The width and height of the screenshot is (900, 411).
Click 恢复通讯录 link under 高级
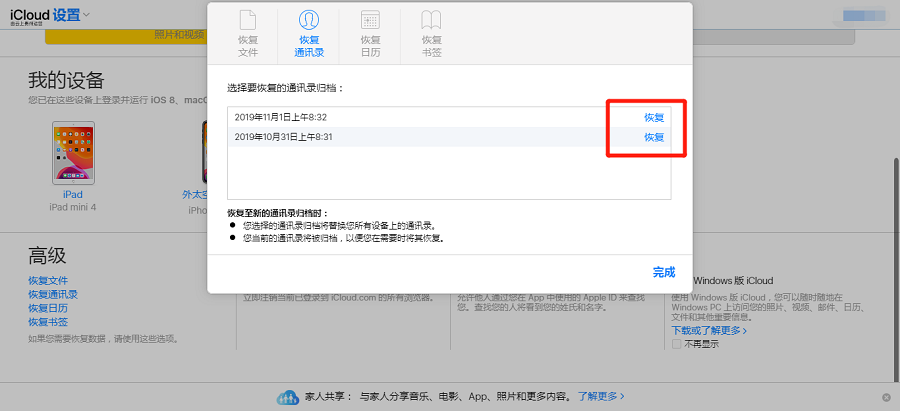coord(53,294)
